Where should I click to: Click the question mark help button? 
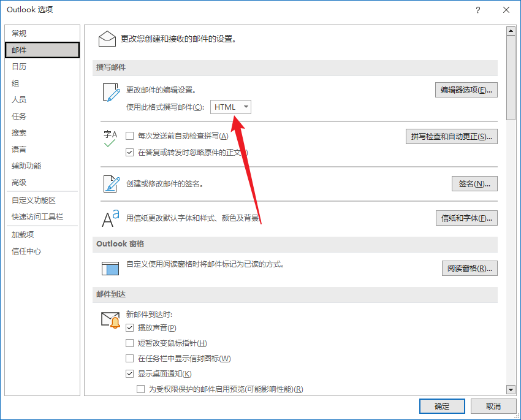(x=478, y=10)
